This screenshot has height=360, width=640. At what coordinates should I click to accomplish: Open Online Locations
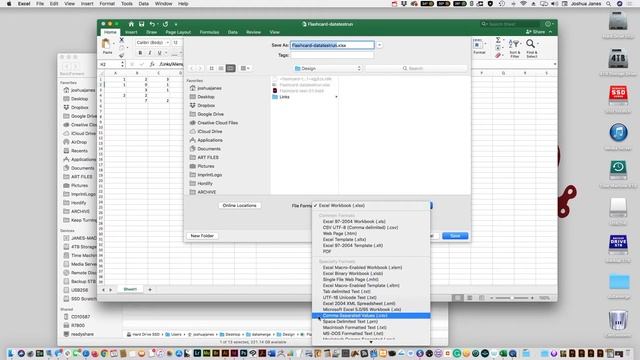[x=239, y=205]
